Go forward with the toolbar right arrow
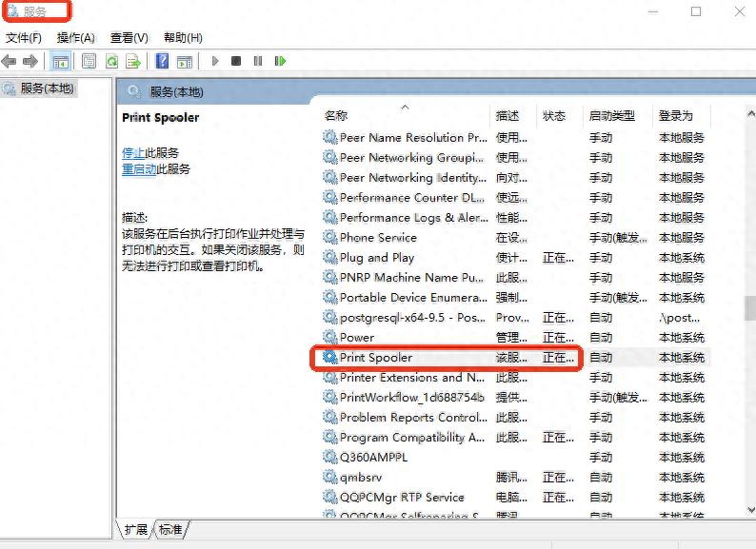This screenshot has width=756, height=549. click(x=30, y=61)
